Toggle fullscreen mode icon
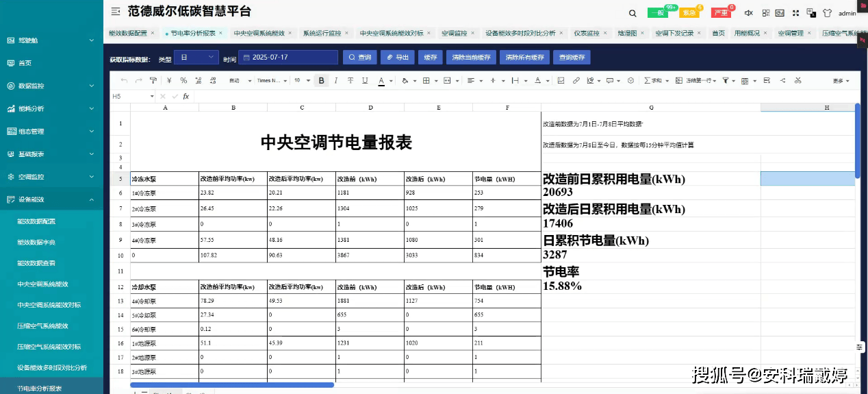 tap(796, 13)
